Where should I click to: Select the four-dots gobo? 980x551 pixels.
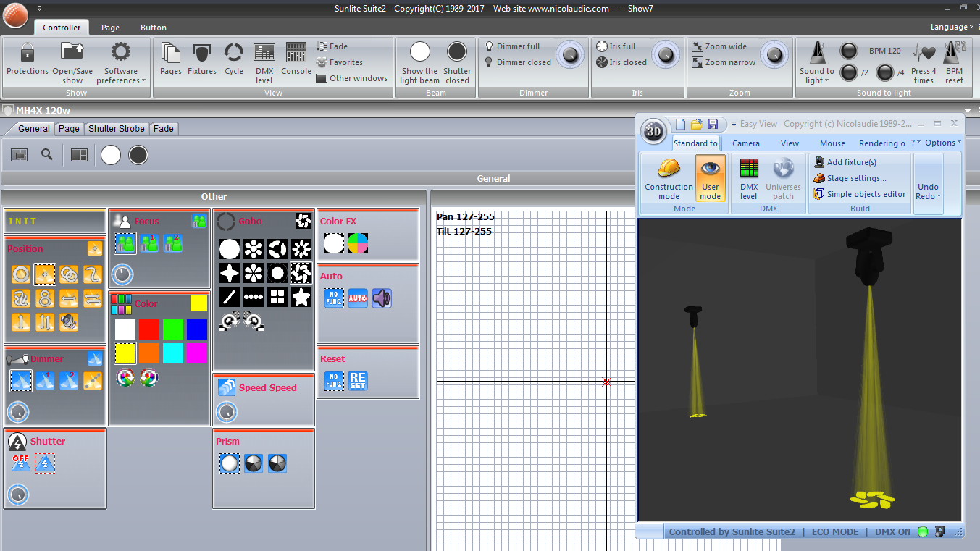[x=254, y=296]
